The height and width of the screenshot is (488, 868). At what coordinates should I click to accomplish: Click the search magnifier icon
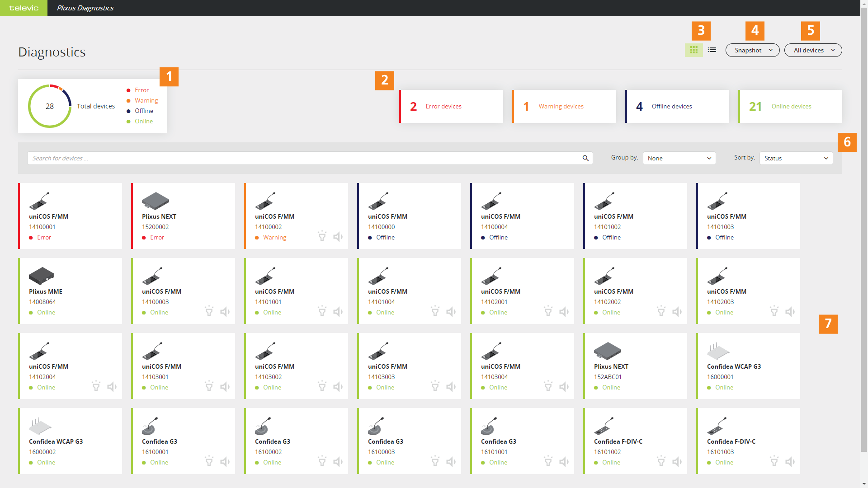pos(585,158)
